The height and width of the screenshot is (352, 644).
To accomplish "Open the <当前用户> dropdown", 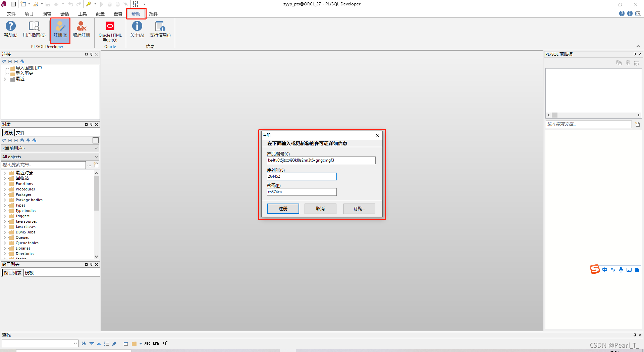I will (x=50, y=148).
